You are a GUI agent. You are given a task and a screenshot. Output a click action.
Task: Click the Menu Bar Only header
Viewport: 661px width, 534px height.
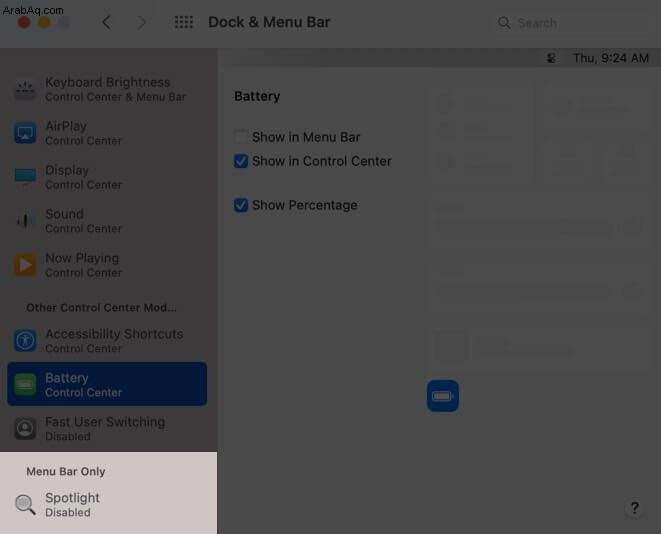tap(66, 472)
